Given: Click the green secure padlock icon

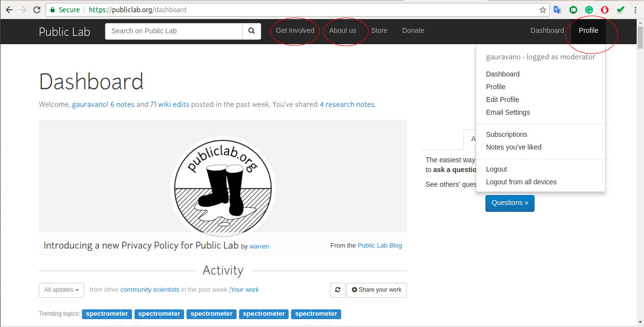Looking at the screenshot, I should (53, 10).
